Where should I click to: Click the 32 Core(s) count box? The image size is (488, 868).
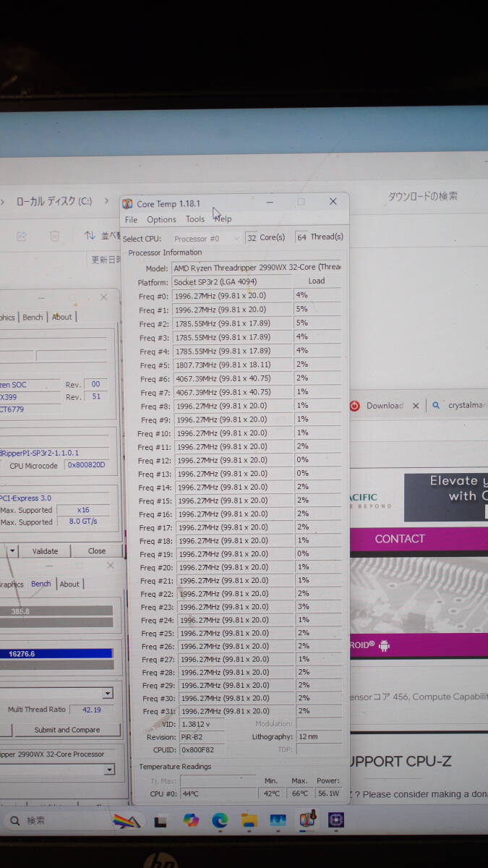(252, 237)
